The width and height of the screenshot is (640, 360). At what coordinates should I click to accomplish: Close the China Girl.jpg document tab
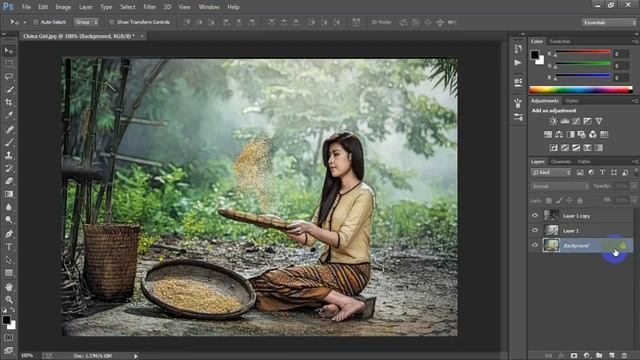(x=142, y=36)
